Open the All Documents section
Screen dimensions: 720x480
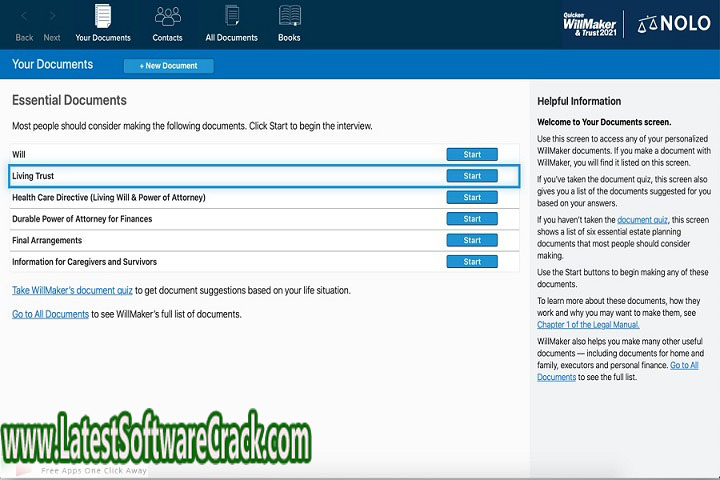point(231,23)
